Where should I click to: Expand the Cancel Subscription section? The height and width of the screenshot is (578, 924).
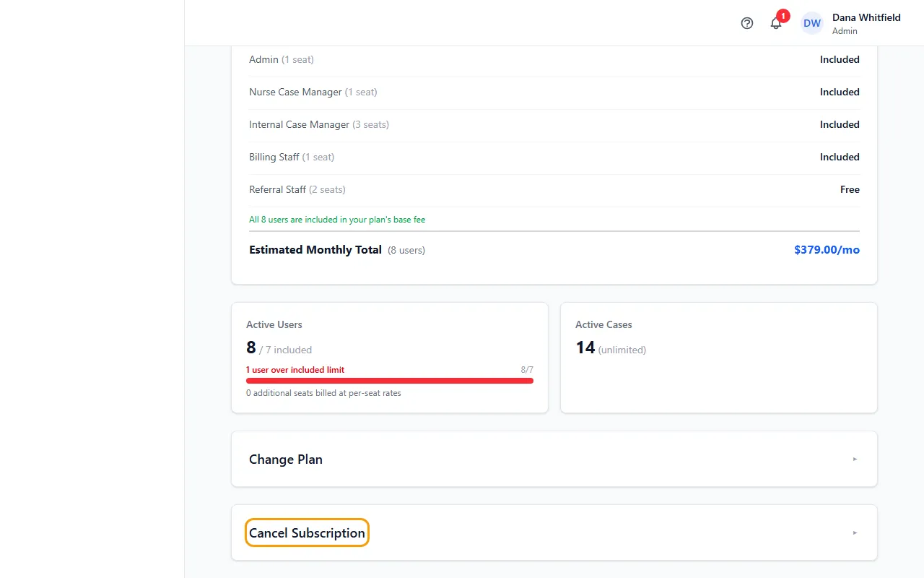(554, 532)
